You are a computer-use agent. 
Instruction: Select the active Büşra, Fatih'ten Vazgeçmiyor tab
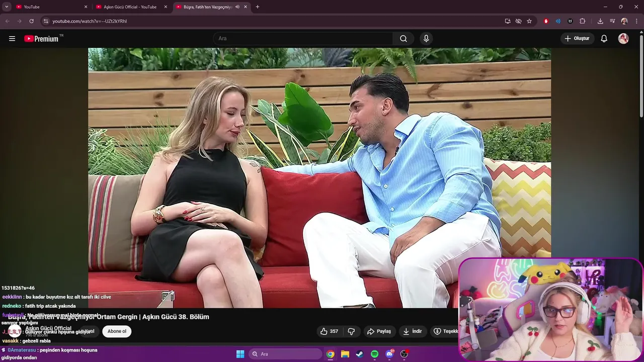[x=206, y=7]
